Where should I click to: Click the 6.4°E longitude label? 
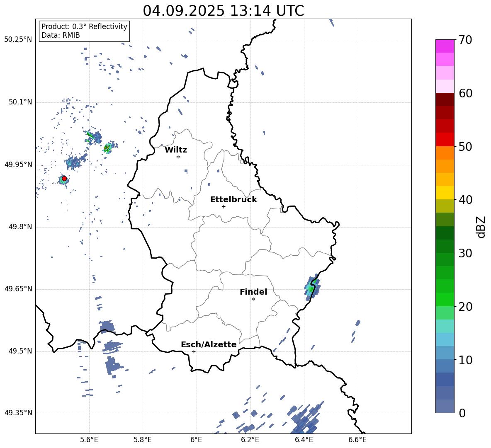[304, 440]
